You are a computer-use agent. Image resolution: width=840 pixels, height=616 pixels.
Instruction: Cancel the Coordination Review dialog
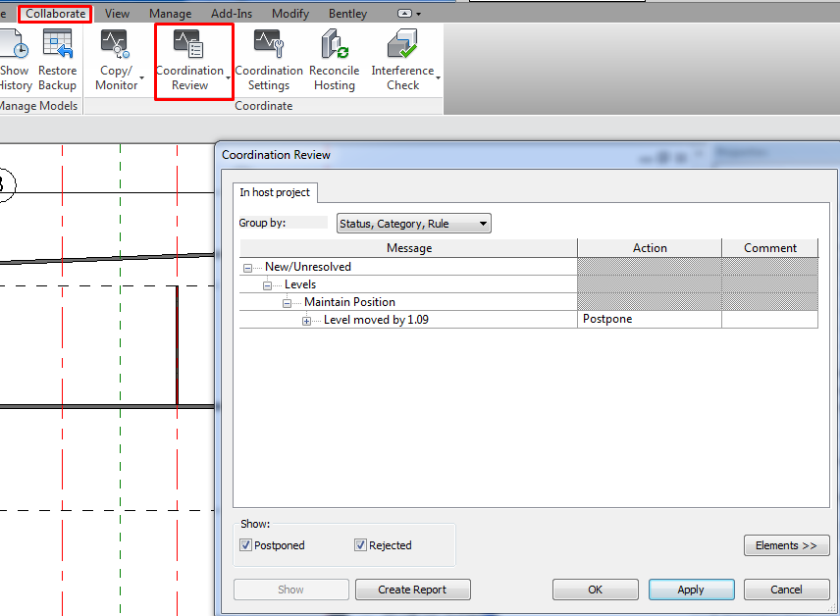[x=786, y=590]
